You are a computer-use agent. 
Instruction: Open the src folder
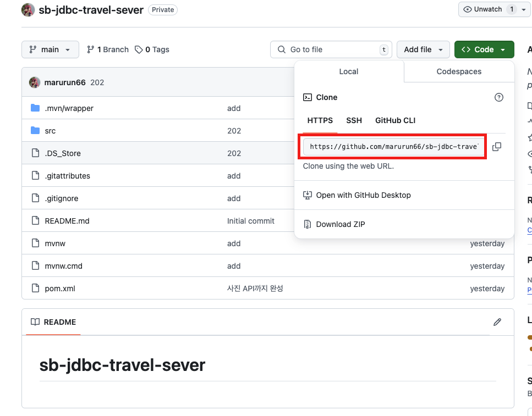click(x=50, y=131)
